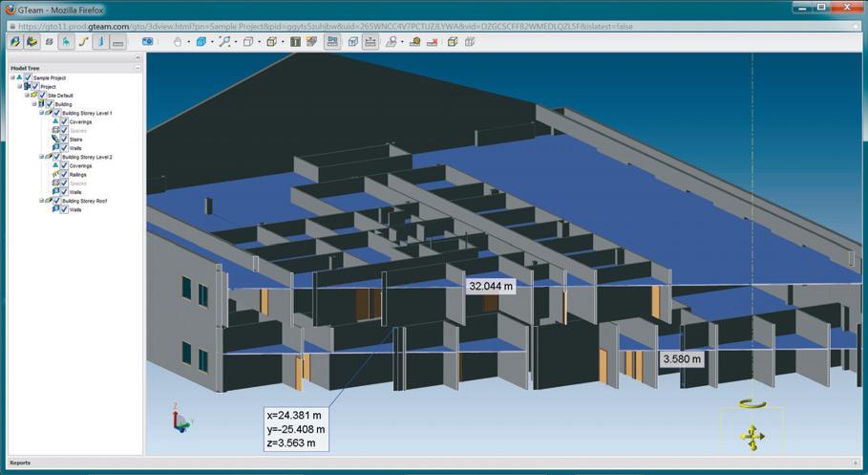
Task: Click the browser address bar URL
Action: [325, 26]
